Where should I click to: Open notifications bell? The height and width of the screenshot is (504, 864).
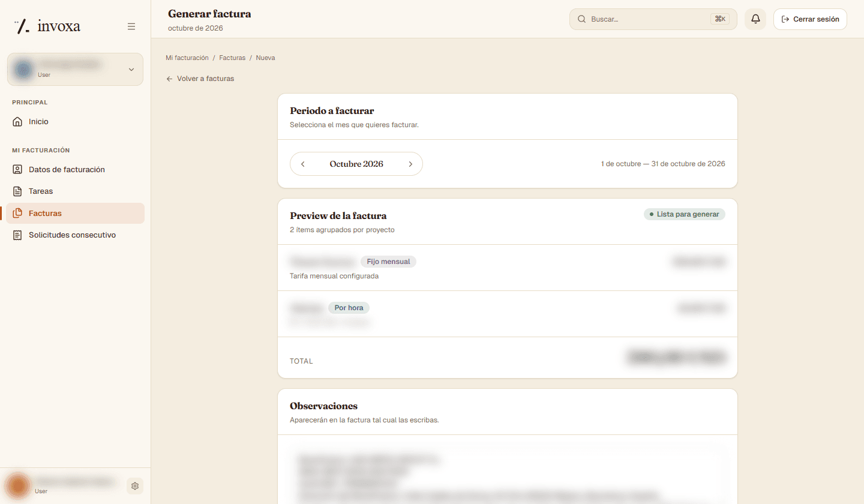pyautogui.click(x=755, y=19)
